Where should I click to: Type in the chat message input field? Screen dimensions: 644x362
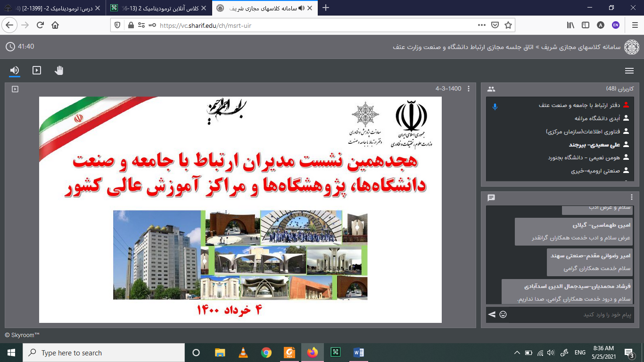[570, 314]
